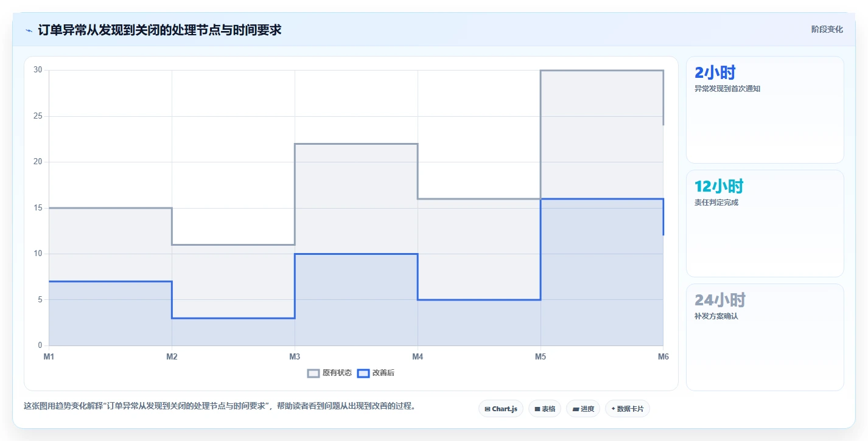
Task: Click the M6 axis label
Action: [663, 357]
